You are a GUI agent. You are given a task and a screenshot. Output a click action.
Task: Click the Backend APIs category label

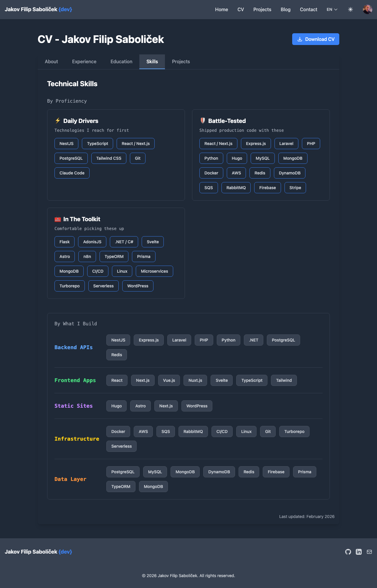[x=74, y=347]
